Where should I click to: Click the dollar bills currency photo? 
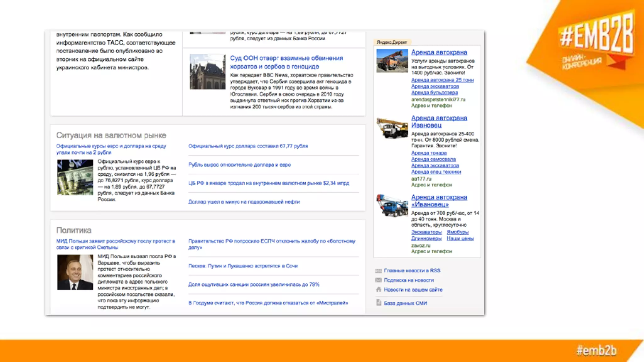[75, 177]
